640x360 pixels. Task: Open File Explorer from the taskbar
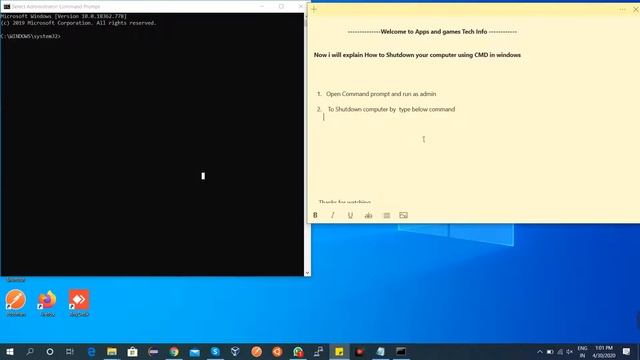112,351
